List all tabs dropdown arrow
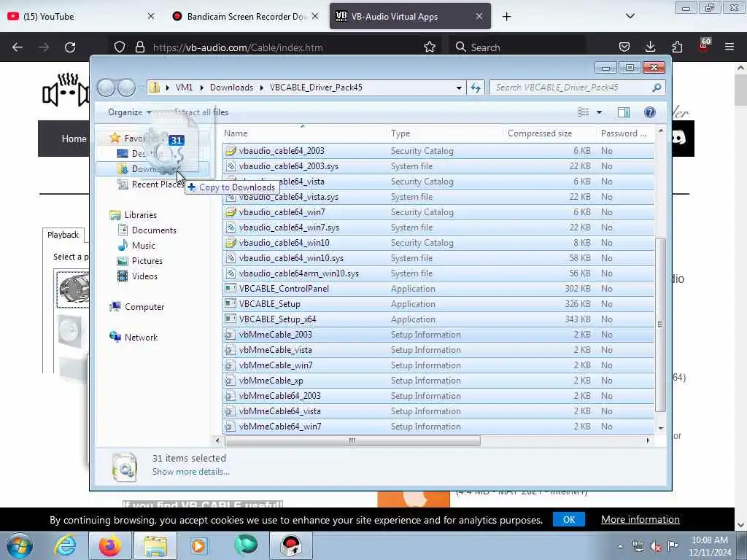Viewport: 747px width, 560px height. [630, 16]
